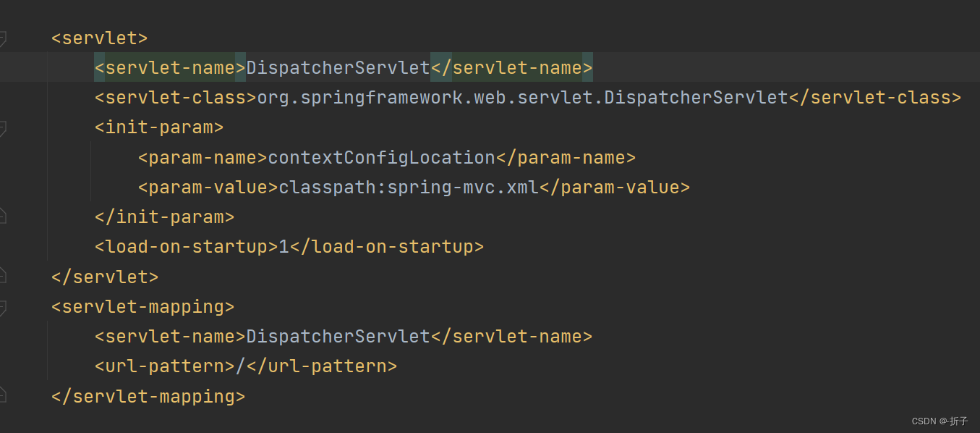Click closing </servlet-name> tag inside servlet-mapping block

pyautogui.click(x=511, y=336)
